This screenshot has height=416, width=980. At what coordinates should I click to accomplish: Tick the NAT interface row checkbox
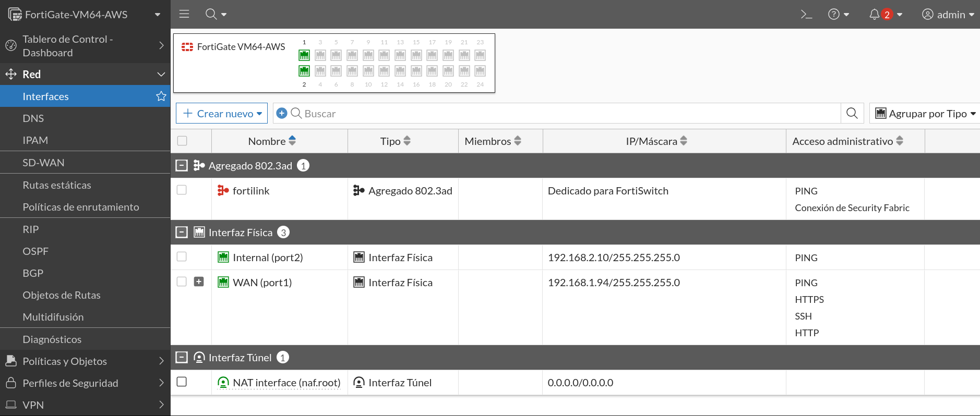click(182, 382)
